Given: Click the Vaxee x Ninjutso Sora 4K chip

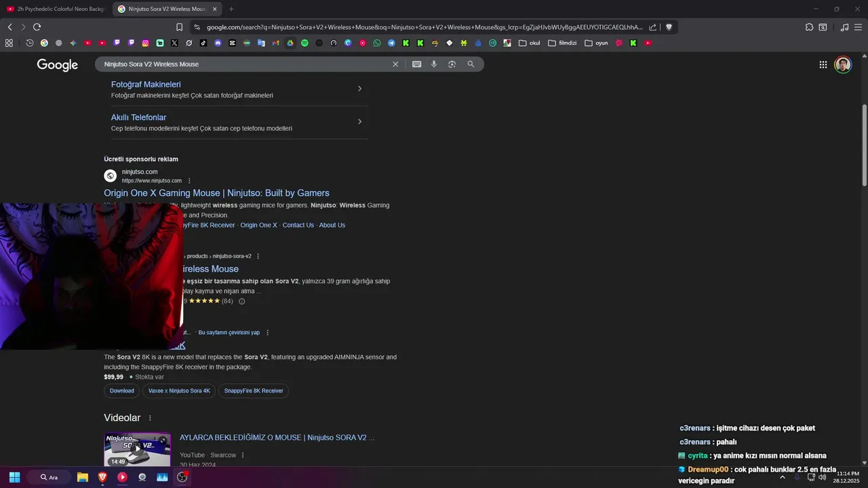Looking at the screenshot, I should pos(180,391).
